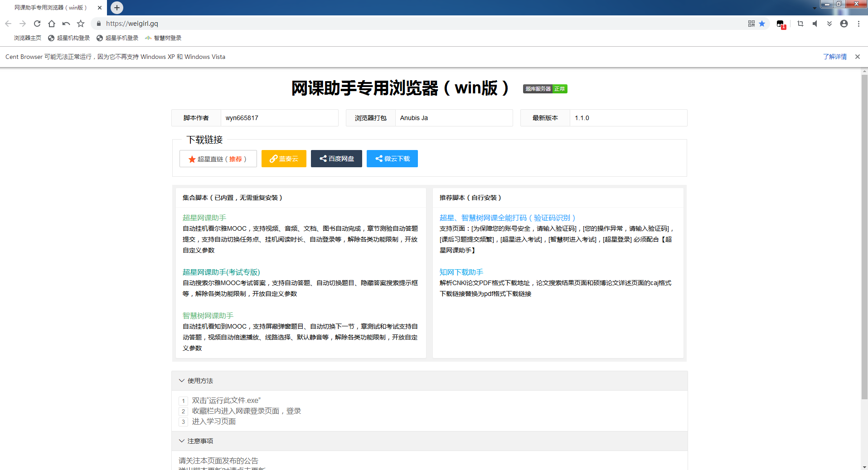868x470 pixels.
Task: Click the lock icon in address bar
Action: 98,24
